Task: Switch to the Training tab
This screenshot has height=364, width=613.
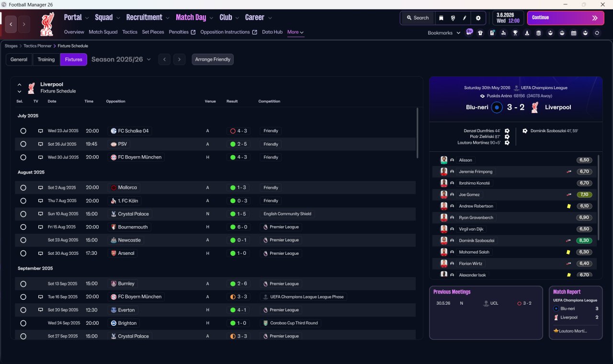Action: [x=46, y=59]
